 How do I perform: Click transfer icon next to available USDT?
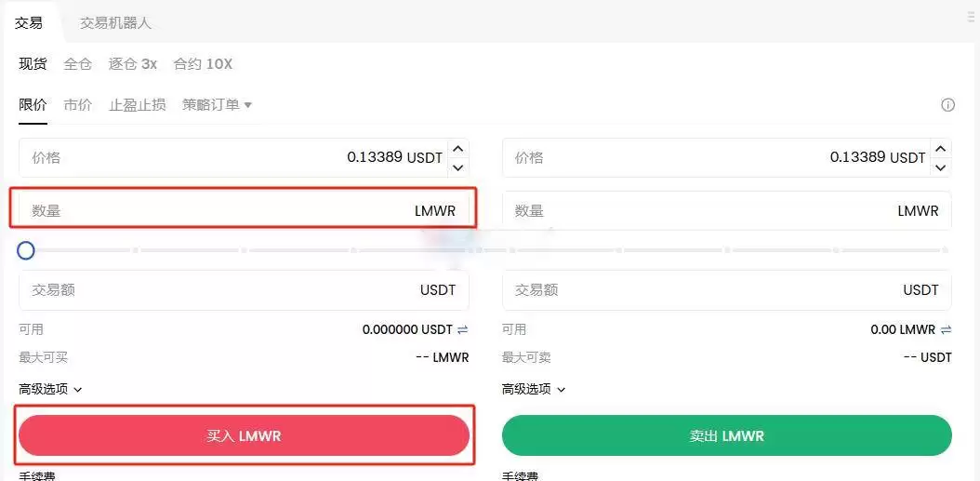pyautogui.click(x=462, y=329)
